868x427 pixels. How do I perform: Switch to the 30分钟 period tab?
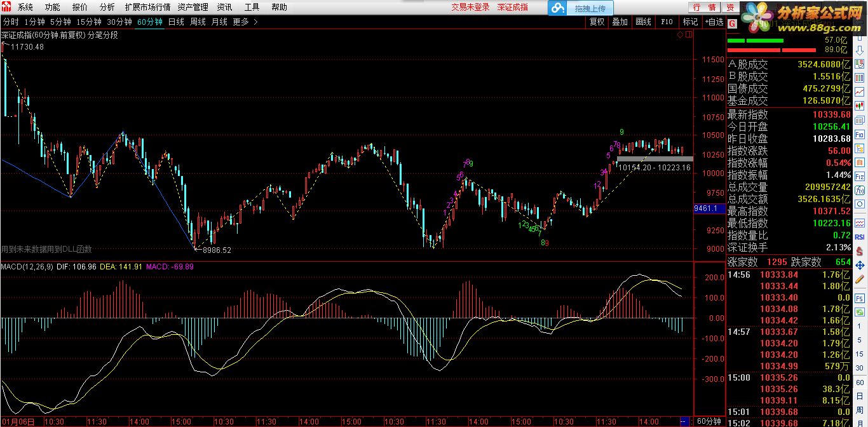119,22
